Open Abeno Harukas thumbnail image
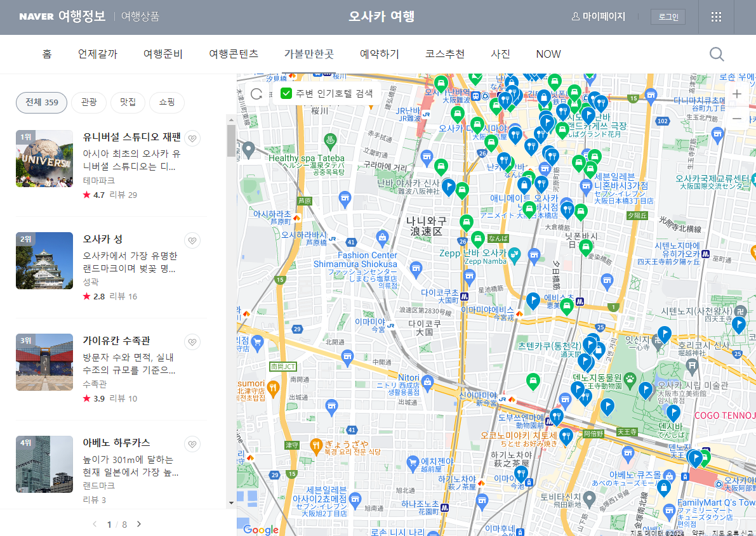 point(44,464)
